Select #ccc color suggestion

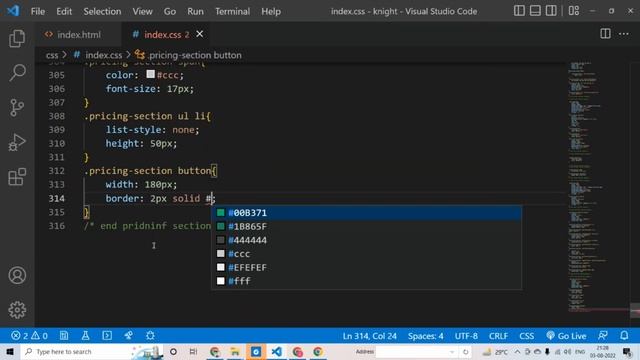366,254
